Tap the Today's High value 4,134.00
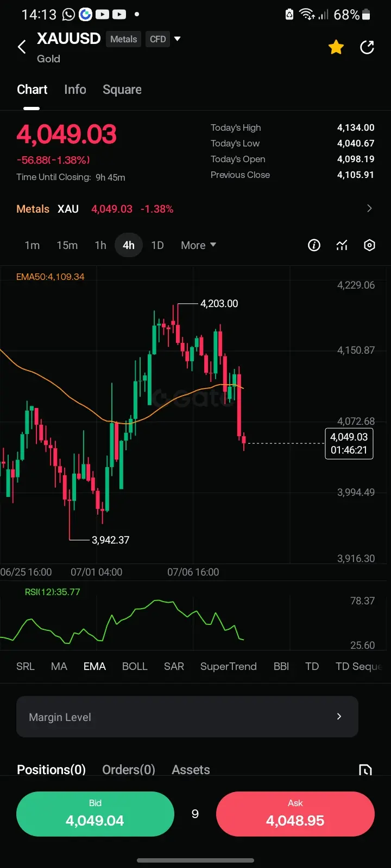 [356, 127]
